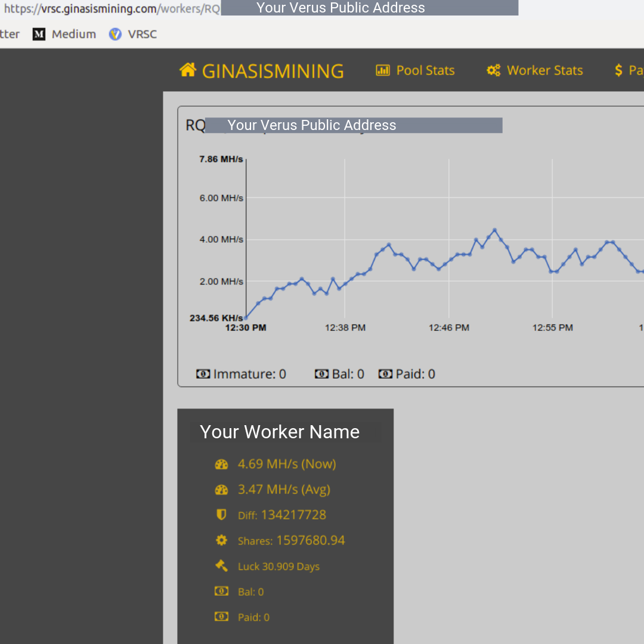Click the chart's first data point at 12:30 PM
Viewport: 644px width, 644px height.
coord(246,317)
